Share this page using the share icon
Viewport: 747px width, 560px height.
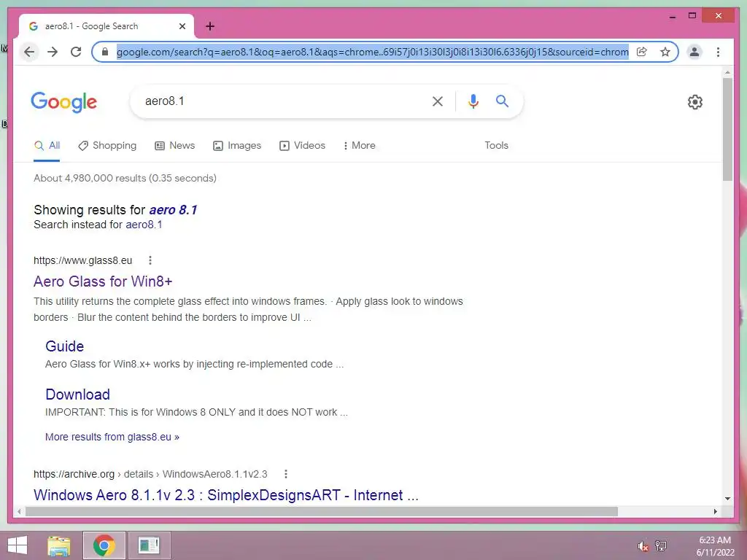tap(642, 52)
